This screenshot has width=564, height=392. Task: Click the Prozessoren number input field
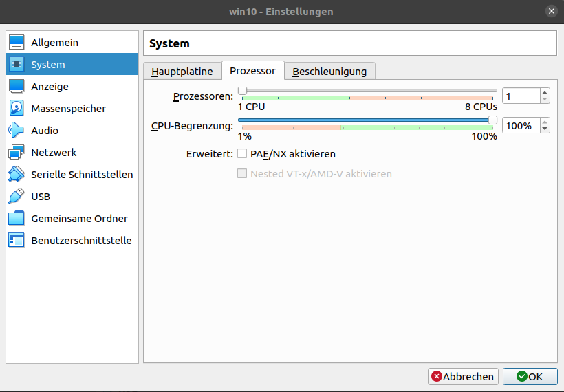tap(520, 96)
